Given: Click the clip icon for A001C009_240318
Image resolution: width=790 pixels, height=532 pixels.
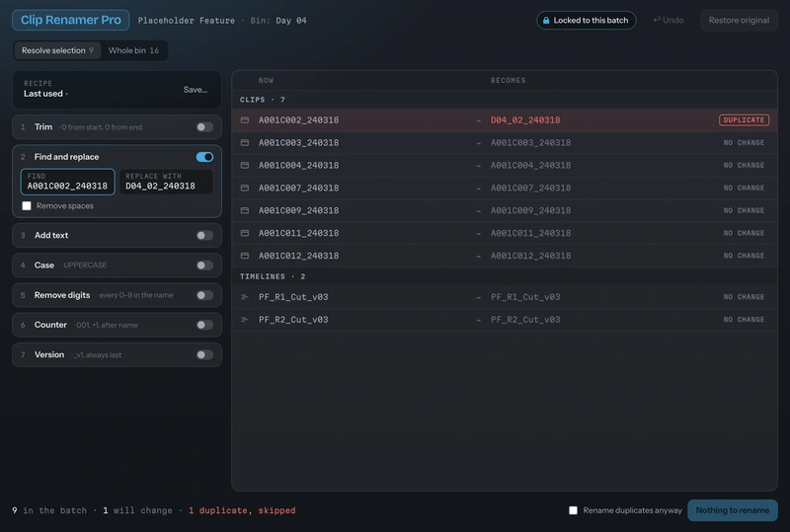Looking at the screenshot, I should [x=245, y=210].
